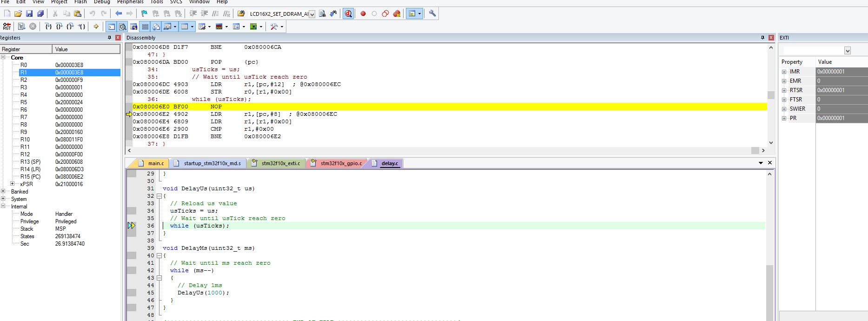Insert bookmark flag icon
Screen dimensions: 868x321
pyautogui.click(x=144, y=13)
